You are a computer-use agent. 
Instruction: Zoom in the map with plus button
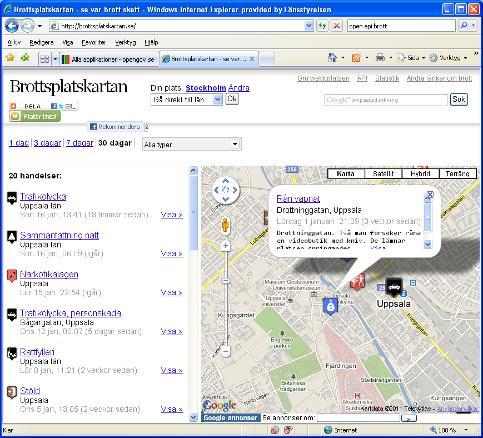(226, 246)
